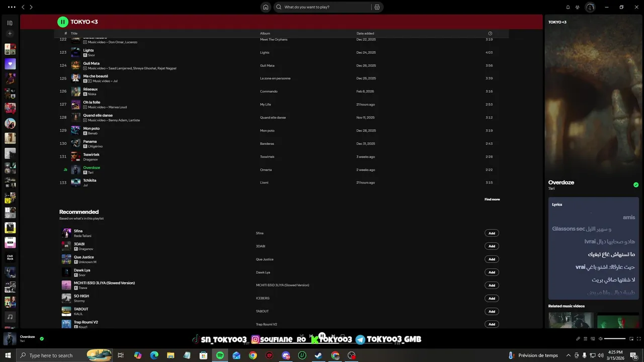The height and width of the screenshot is (362, 644).
Task: Open the three-dot app menu
Action: (x=12, y=7)
